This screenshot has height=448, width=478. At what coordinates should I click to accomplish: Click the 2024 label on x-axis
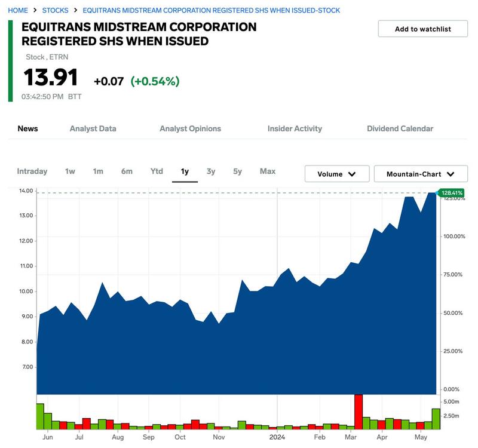(277, 437)
